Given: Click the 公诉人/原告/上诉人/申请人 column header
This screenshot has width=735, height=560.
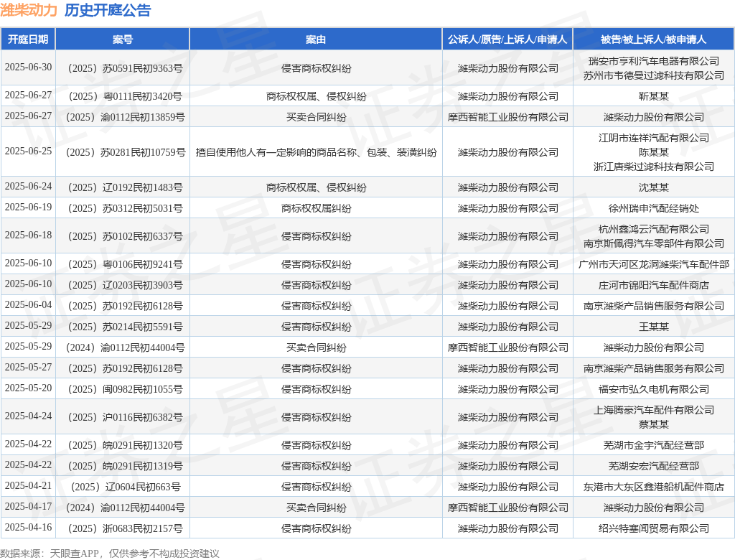Looking at the screenshot, I should pos(507,39).
